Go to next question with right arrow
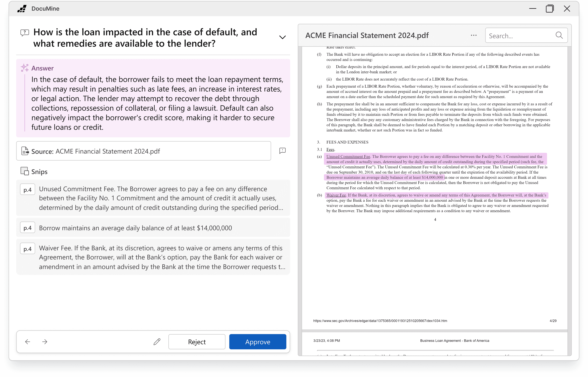The width and height of the screenshot is (588, 377). pyautogui.click(x=45, y=341)
